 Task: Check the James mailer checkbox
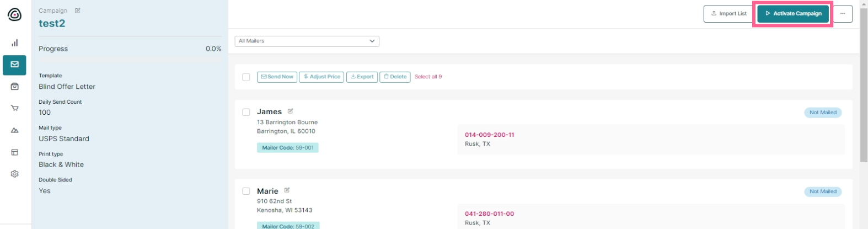click(x=246, y=112)
